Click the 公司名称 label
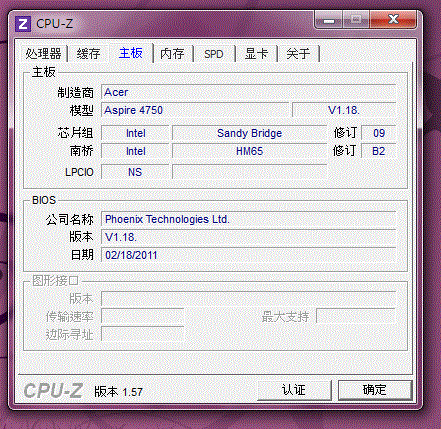The image size is (441, 429). pyautogui.click(x=69, y=219)
